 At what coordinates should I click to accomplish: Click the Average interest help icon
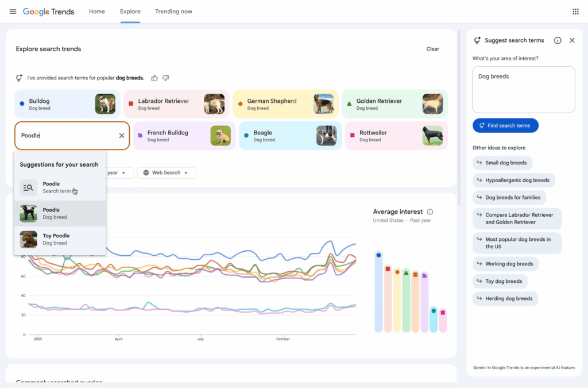(430, 212)
